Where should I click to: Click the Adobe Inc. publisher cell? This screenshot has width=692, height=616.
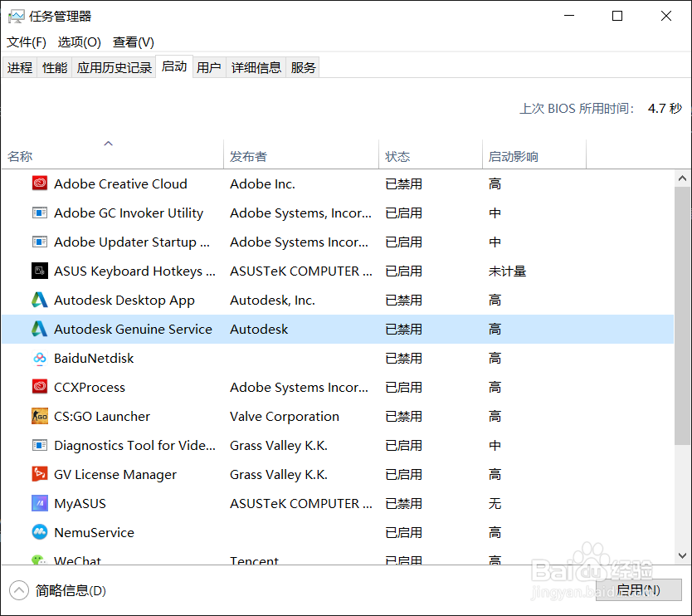pyautogui.click(x=262, y=183)
